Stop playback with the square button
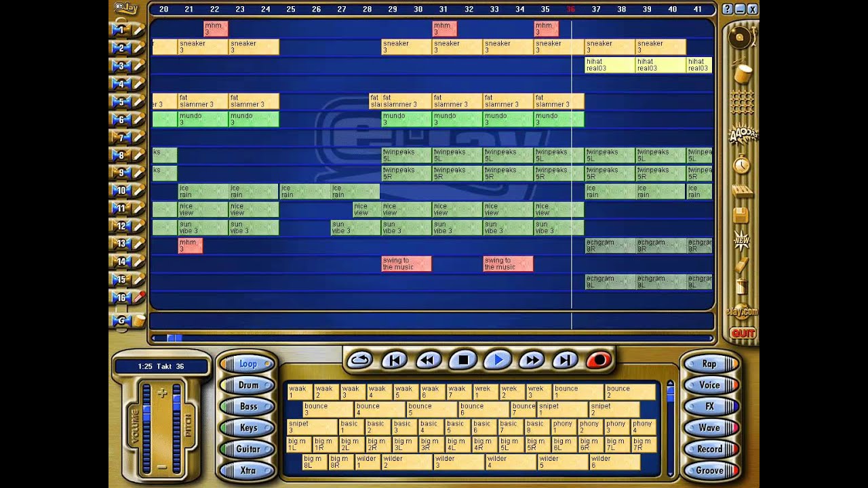The height and width of the screenshot is (488, 868). (x=463, y=360)
